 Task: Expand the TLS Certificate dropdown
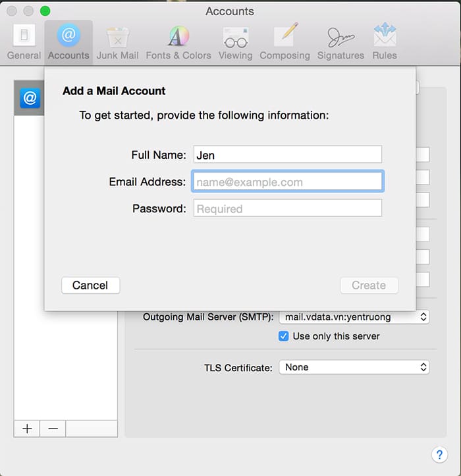click(x=354, y=367)
